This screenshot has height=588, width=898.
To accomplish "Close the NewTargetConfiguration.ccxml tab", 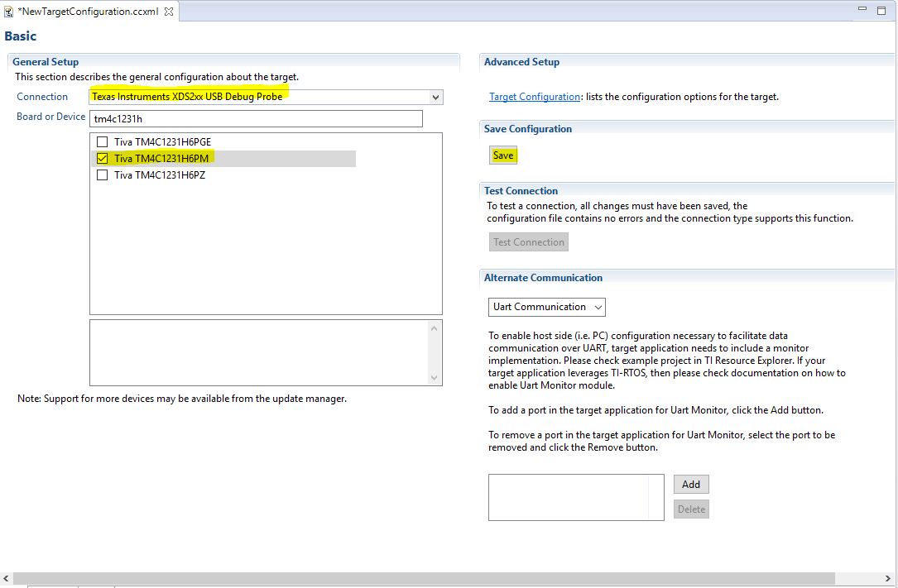I will click(169, 12).
